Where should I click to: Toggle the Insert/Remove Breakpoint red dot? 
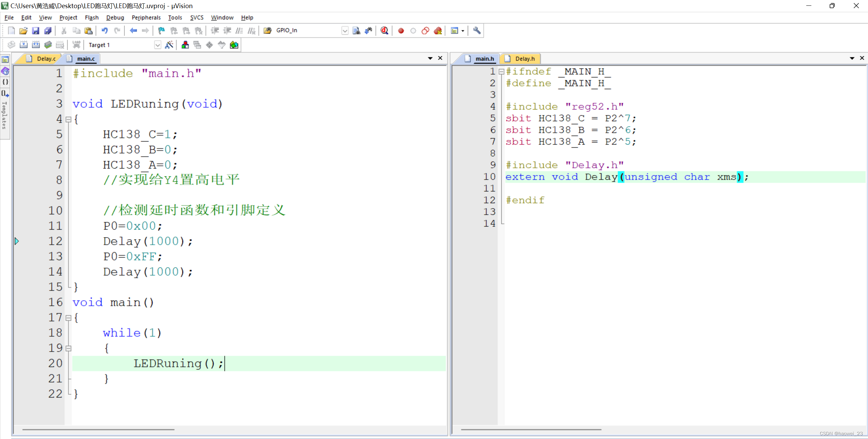(x=401, y=31)
